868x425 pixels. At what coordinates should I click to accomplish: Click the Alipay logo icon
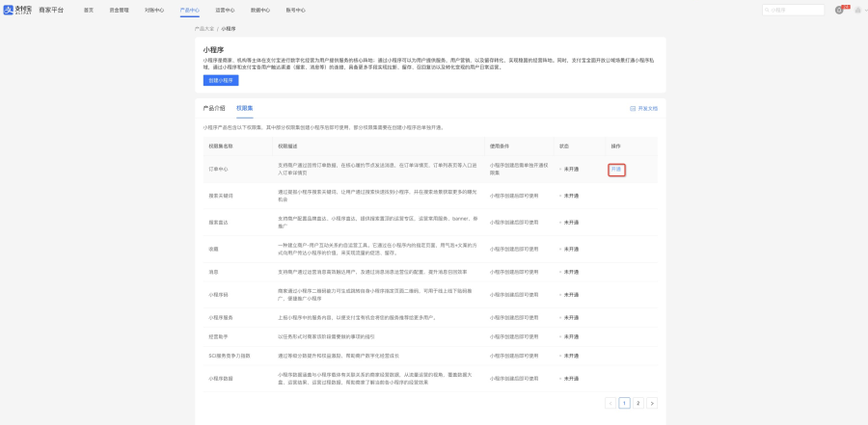(9, 10)
